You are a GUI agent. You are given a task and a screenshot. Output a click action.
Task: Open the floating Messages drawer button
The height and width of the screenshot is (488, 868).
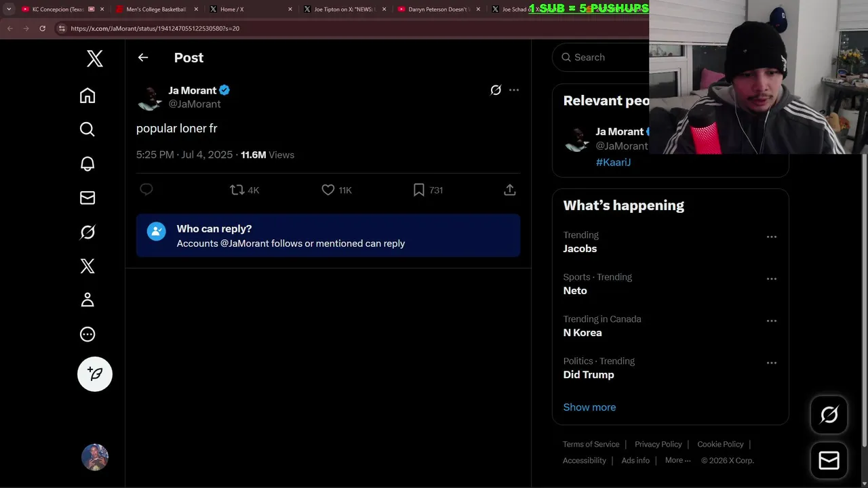pyautogui.click(x=829, y=461)
